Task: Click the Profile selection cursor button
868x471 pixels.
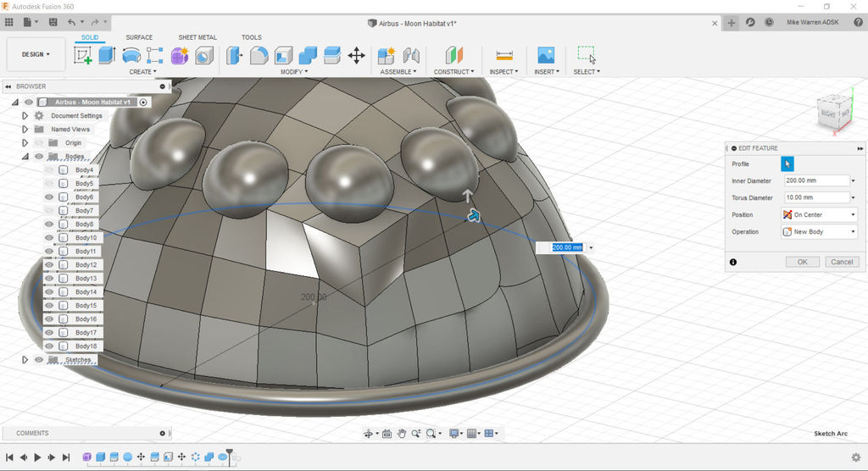Action: pos(787,163)
